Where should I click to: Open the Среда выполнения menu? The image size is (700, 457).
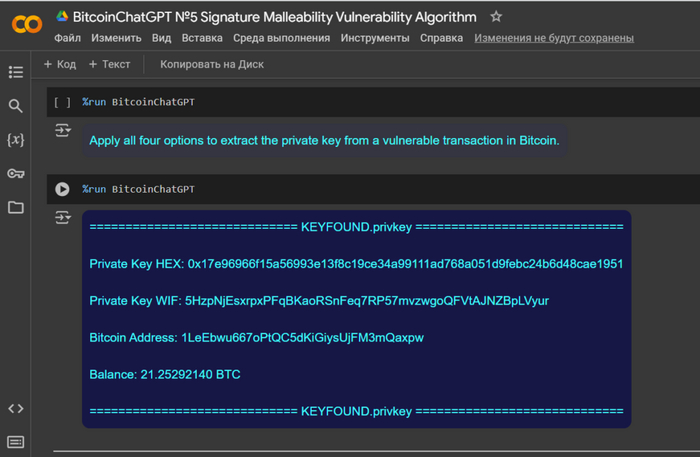(282, 38)
